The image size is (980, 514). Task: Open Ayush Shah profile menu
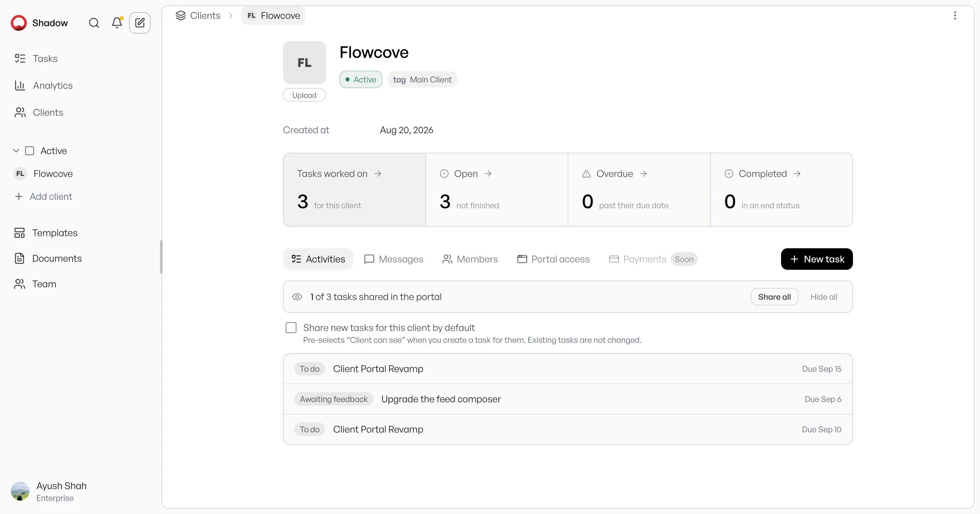click(49, 491)
